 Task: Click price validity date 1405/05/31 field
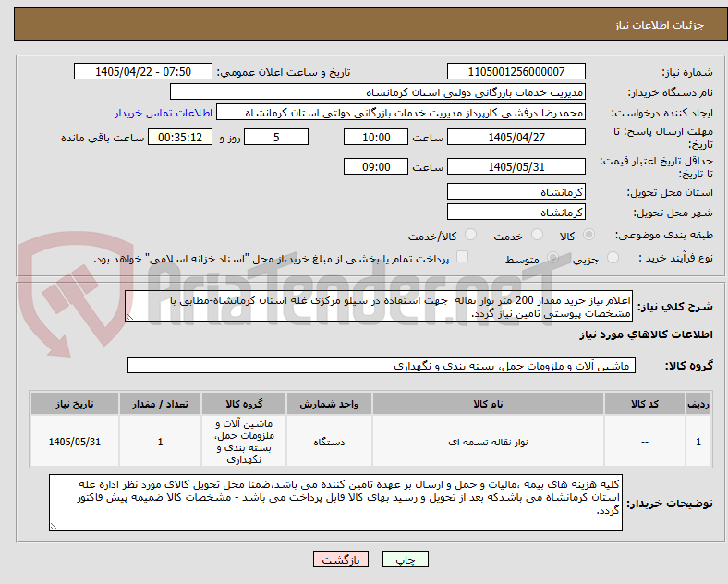[x=516, y=166]
